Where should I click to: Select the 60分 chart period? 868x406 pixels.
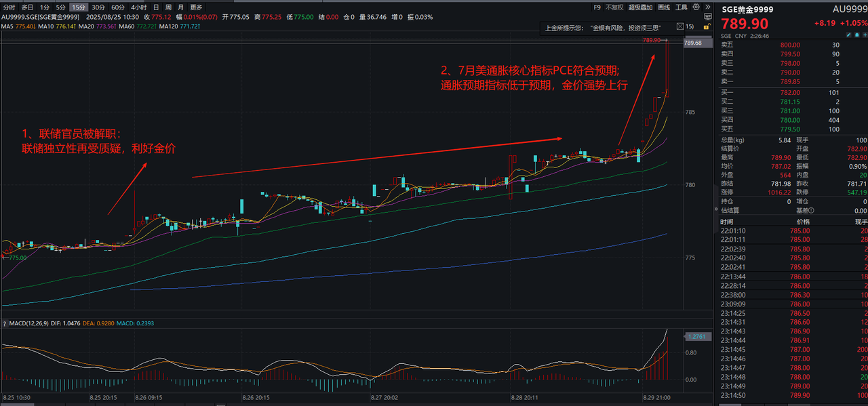click(117, 7)
